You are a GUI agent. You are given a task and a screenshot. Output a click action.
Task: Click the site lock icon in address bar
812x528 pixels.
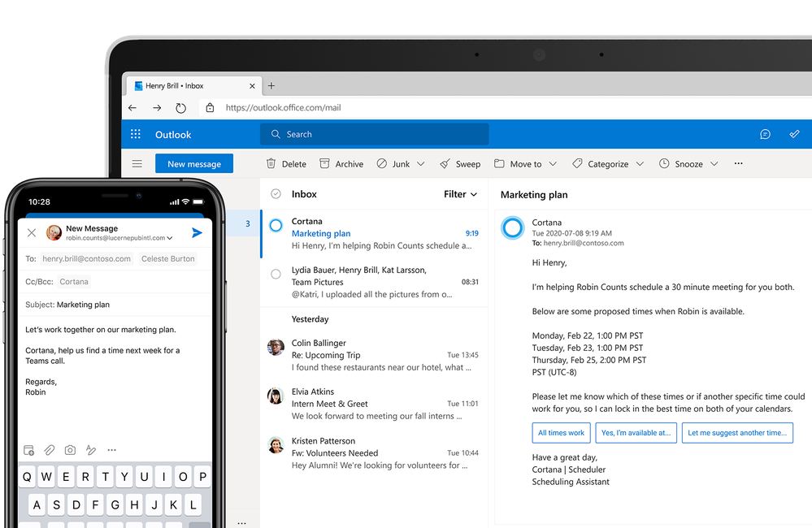pyautogui.click(x=210, y=108)
